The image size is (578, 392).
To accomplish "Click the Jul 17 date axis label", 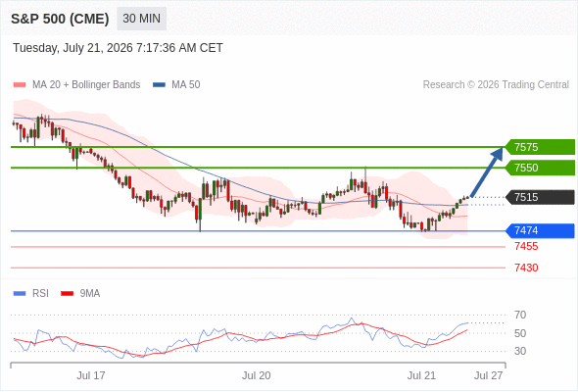I will [91, 375].
